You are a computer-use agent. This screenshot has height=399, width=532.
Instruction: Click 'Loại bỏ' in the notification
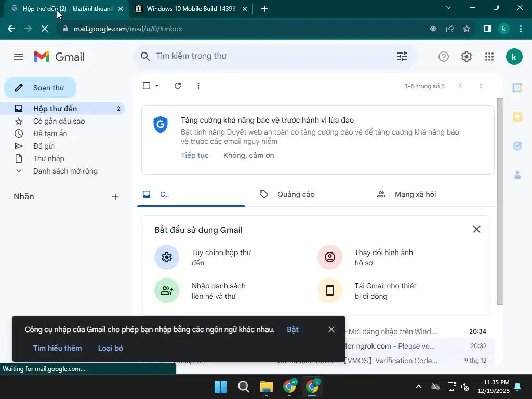pyautogui.click(x=111, y=348)
